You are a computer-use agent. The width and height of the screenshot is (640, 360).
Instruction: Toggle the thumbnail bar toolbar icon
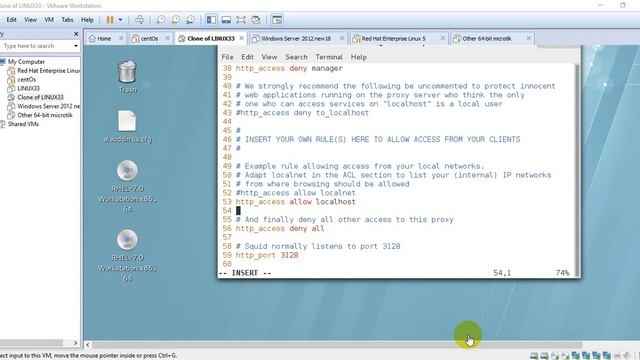click(x=226, y=20)
